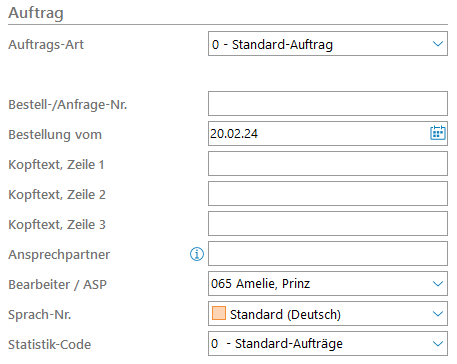
Task: Focus the Kopftext, Zeile 2 field
Action: 328,194
